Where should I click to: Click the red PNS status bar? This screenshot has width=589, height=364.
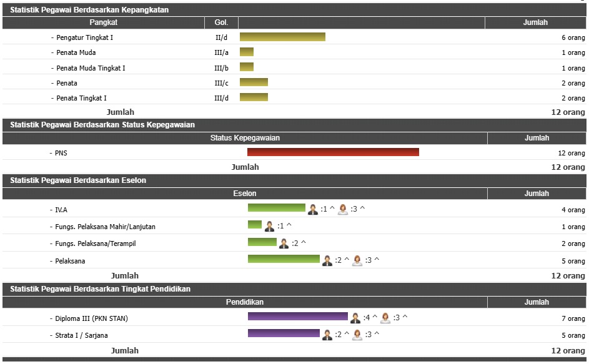(333, 152)
